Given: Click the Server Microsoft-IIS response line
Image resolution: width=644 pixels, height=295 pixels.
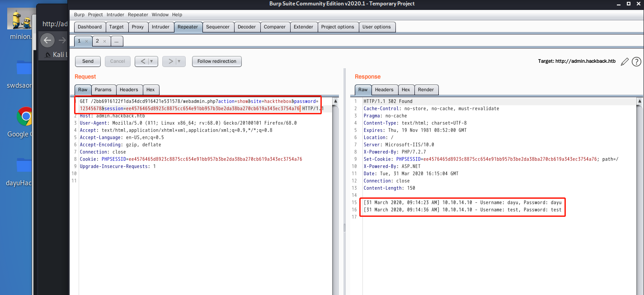Looking at the screenshot, I should [399, 145].
